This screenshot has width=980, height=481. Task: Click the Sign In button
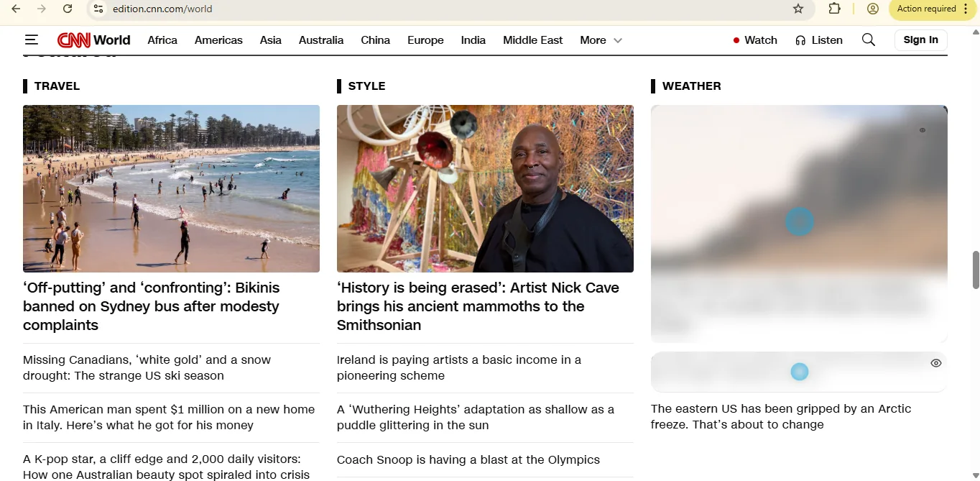click(x=920, y=40)
